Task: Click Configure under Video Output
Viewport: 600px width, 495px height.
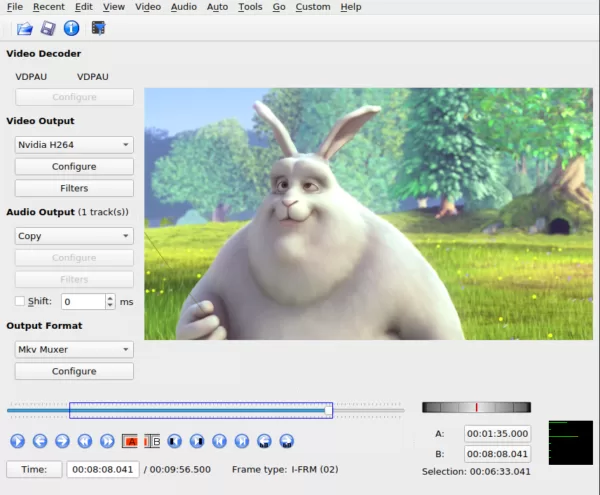Action: [x=74, y=166]
